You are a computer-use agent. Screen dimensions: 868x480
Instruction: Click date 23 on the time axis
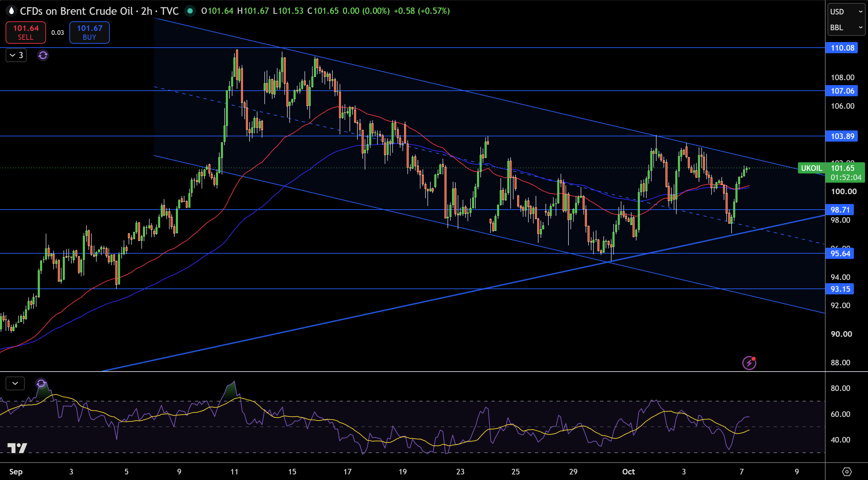tap(460, 471)
